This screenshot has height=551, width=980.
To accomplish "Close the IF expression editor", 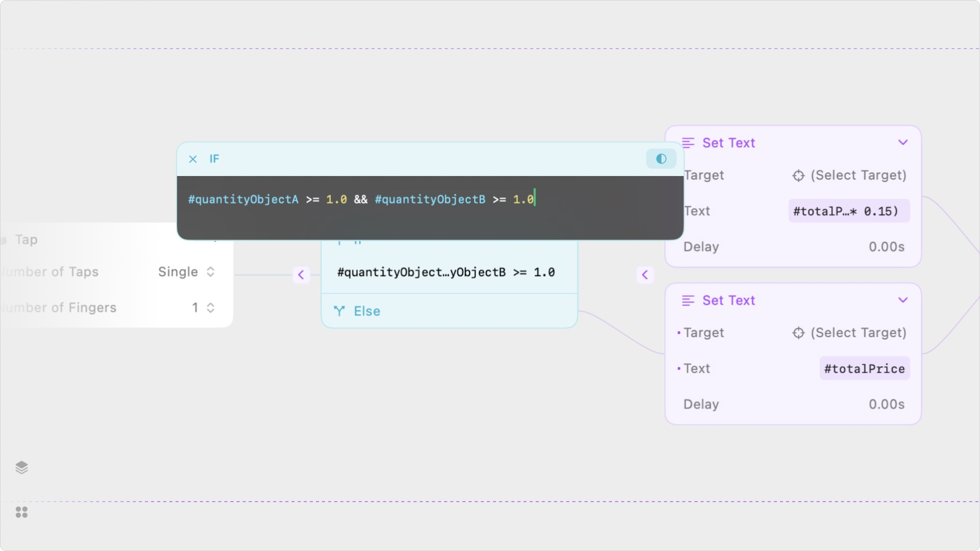I will 193,159.
